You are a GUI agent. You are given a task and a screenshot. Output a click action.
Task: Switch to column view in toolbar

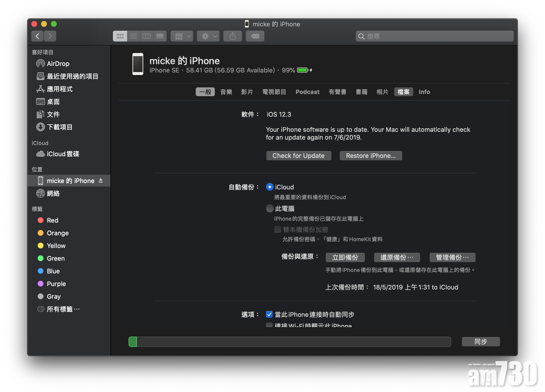point(147,36)
